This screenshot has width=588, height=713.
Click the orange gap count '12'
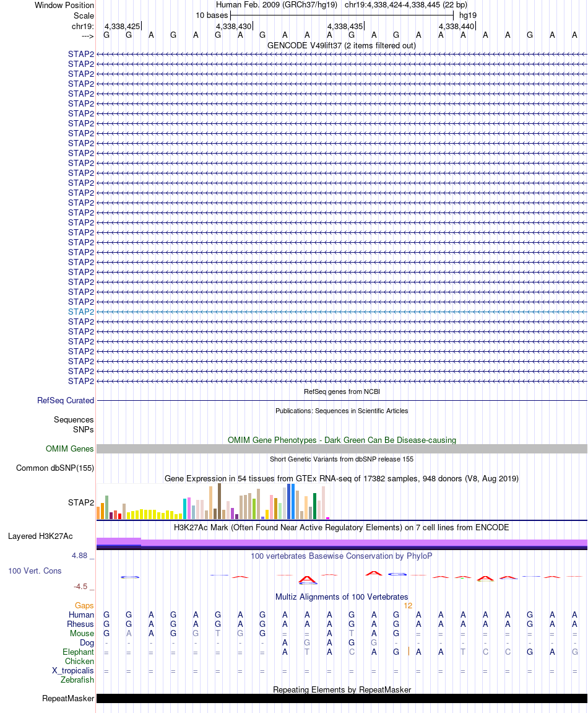(x=408, y=606)
